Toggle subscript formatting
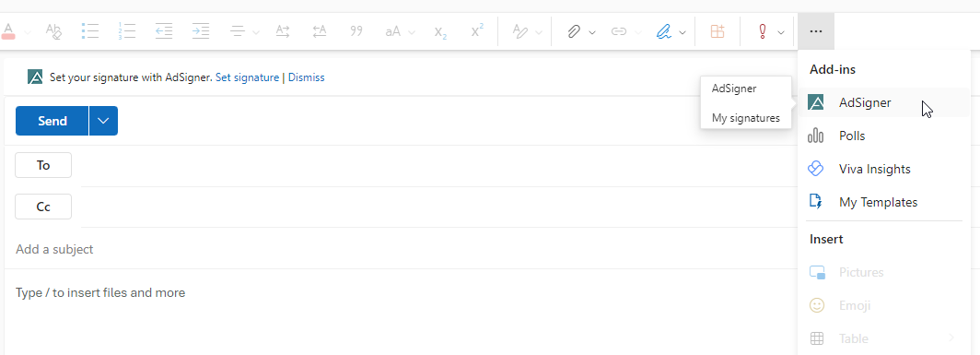The width and height of the screenshot is (980, 355). tap(440, 32)
